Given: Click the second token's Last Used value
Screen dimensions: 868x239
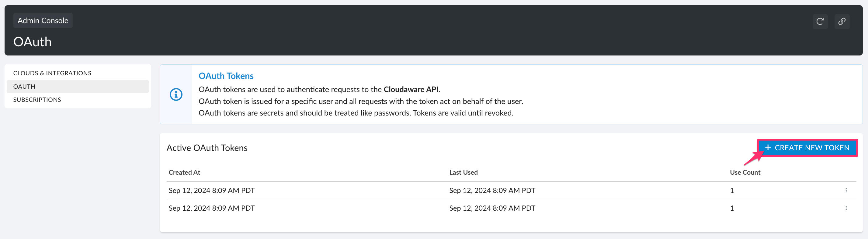Looking at the screenshot, I should coord(492,208).
